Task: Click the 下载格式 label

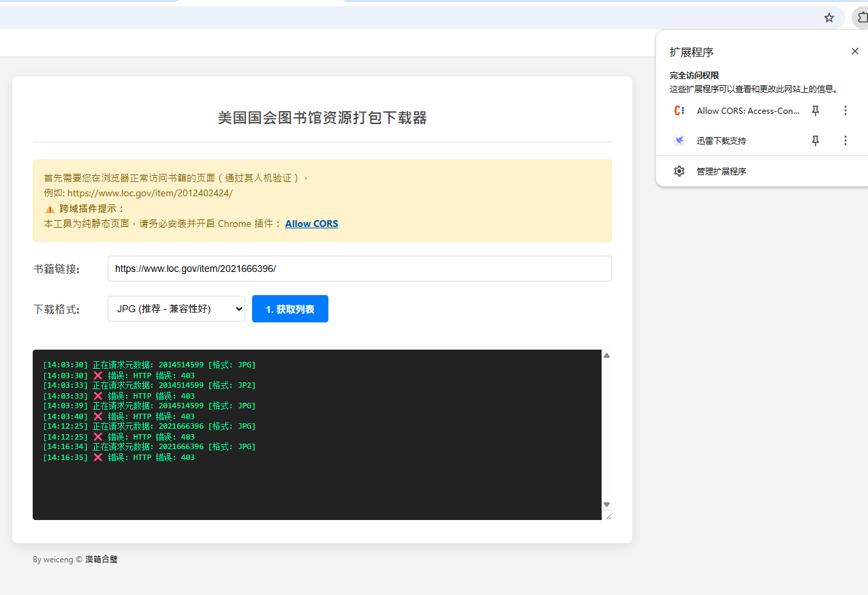Action: [x=57, y=309]
